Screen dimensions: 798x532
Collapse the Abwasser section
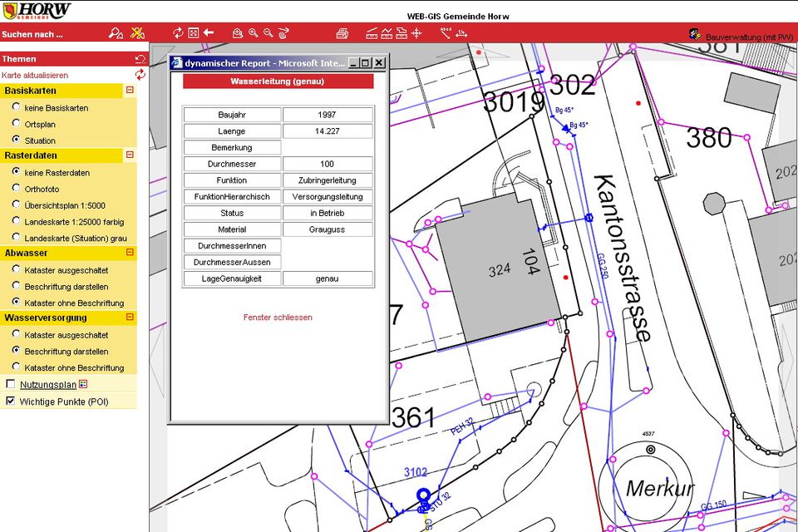pos(131,253)
